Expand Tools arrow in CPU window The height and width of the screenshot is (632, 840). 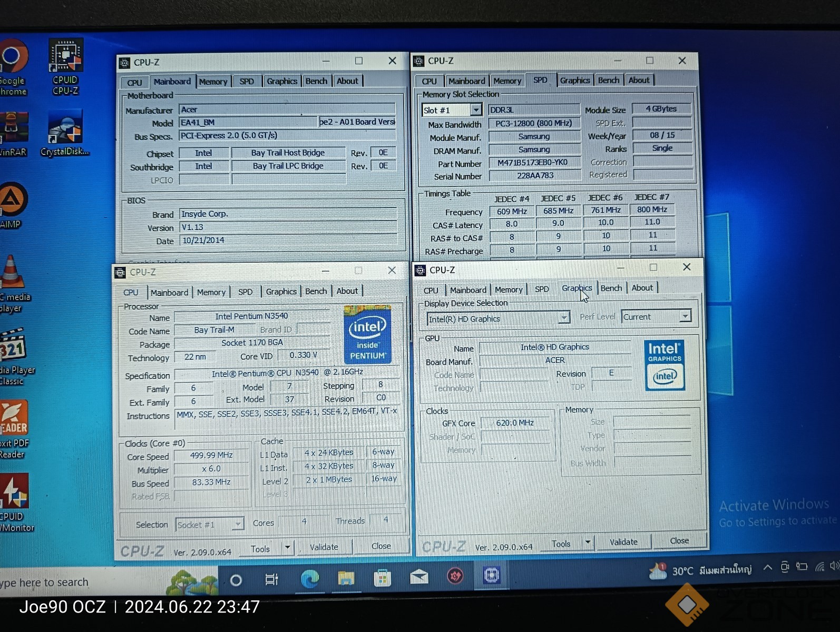(287, 547)
